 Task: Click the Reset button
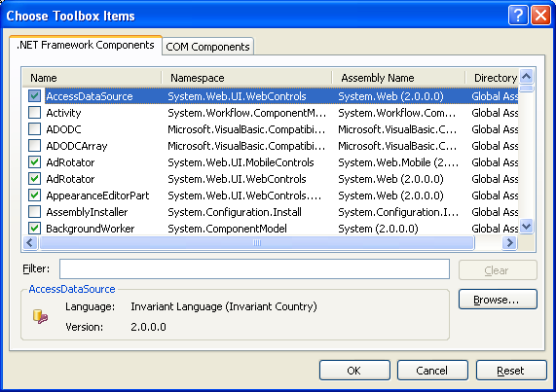[511, 371]
